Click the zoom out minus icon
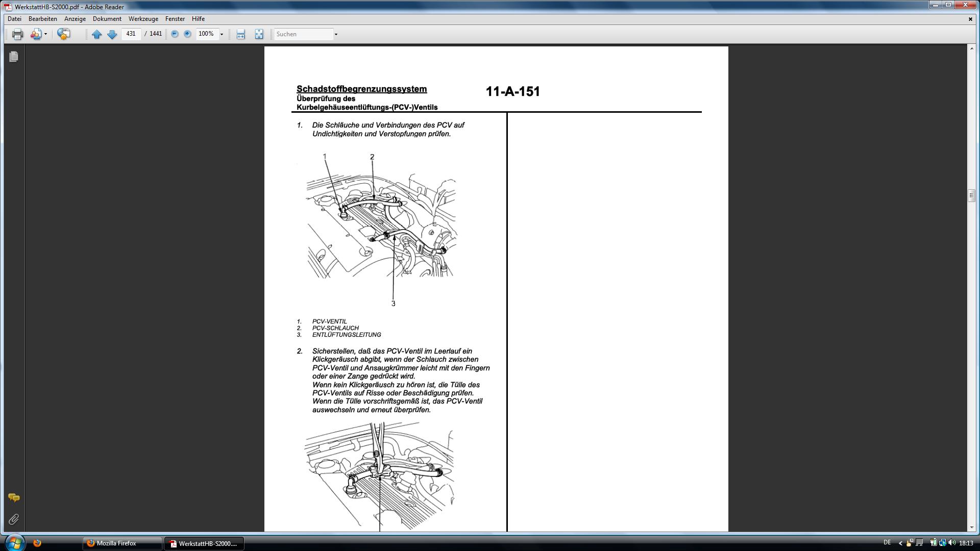 [175, 34]
